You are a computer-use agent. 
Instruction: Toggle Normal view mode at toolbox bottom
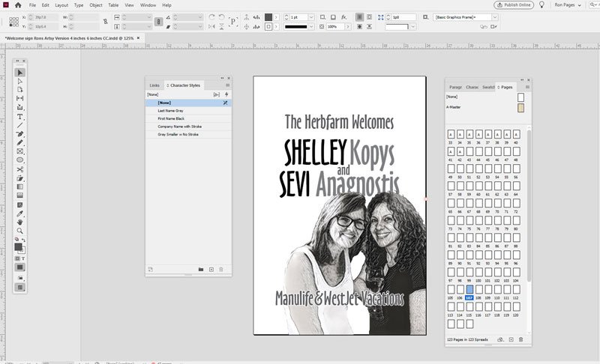pyautogui.click(x=20, y=287)
